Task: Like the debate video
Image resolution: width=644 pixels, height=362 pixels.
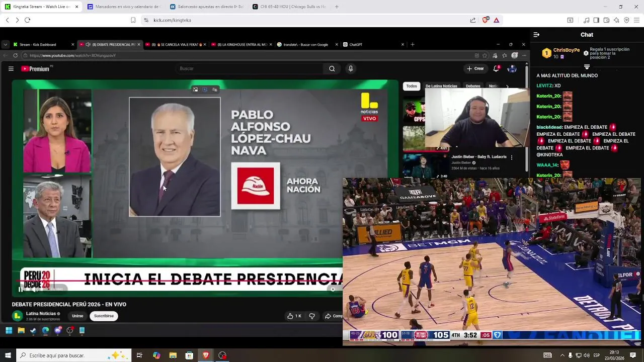Action: pyautogui.click(x=294, y=316)
